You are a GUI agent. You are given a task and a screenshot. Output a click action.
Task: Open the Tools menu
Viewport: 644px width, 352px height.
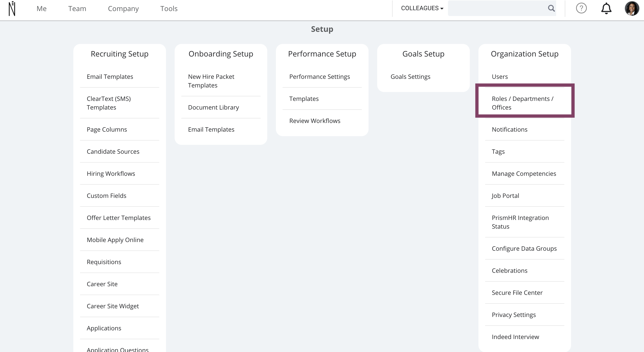pyautogui.click(x=169, y=8)
